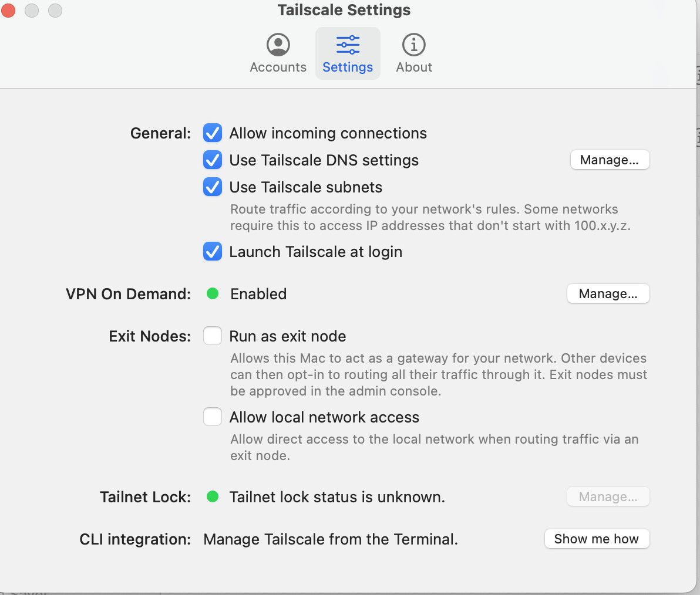Enable Run as exit node
Screen dimensions: 700x595
213,336
